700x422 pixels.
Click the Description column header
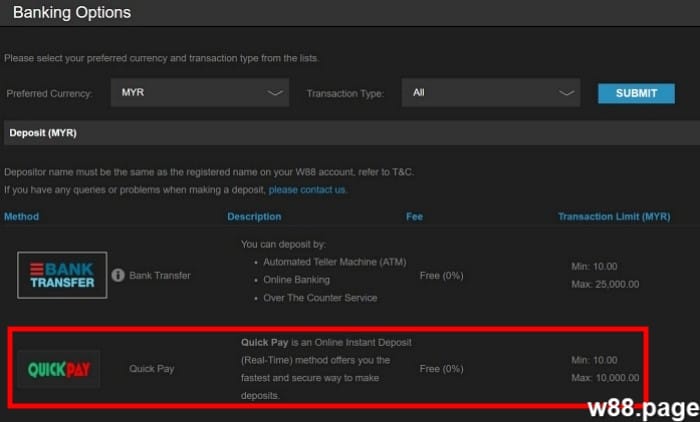pyautogui.click(x=254, y=217)
